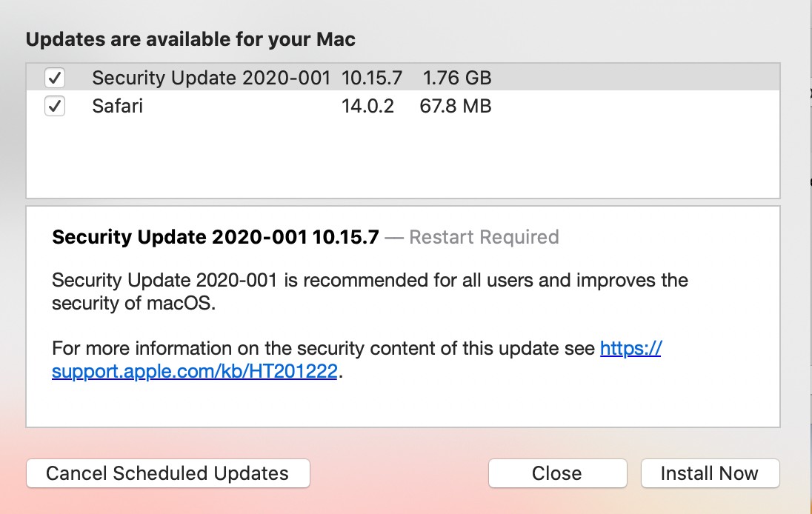Viewport: 812px width, 514px height.
Task: Click the bold Security Update description title
Action: 216,238
